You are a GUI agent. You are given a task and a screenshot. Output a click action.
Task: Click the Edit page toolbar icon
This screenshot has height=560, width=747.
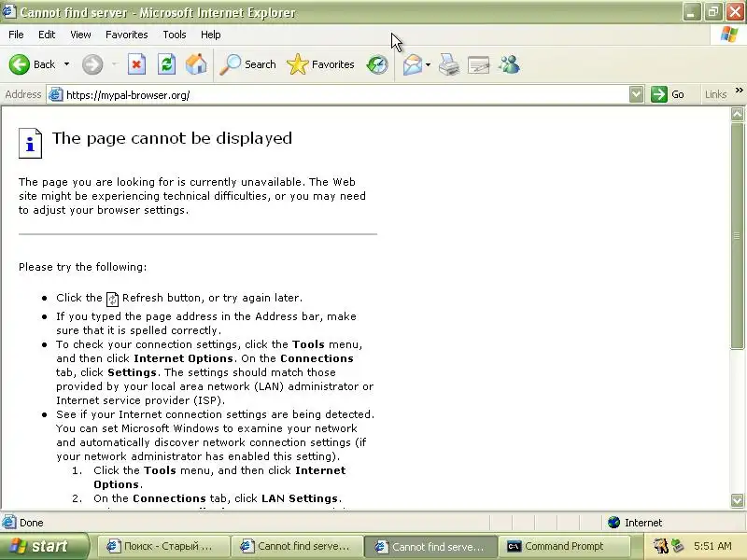click(x=479, y=64)
